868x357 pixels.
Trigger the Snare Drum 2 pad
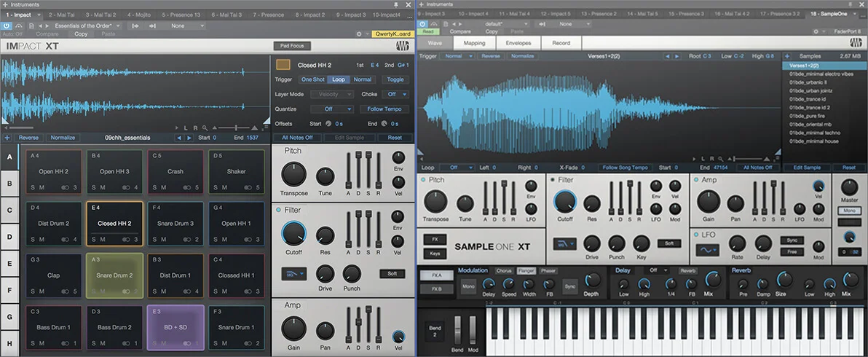114,275
